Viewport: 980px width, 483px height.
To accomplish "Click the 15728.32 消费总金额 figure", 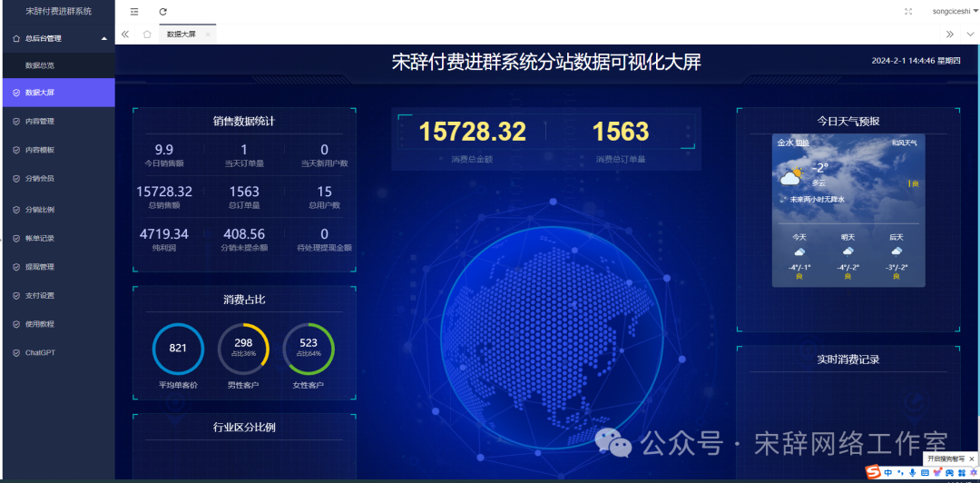I will [x=473, y=132].
